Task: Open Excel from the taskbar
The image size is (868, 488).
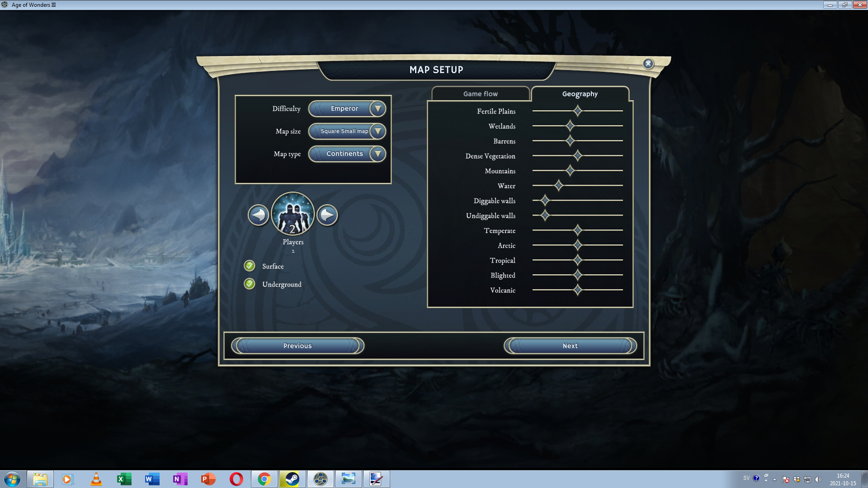Action: [x=123, y=479]
